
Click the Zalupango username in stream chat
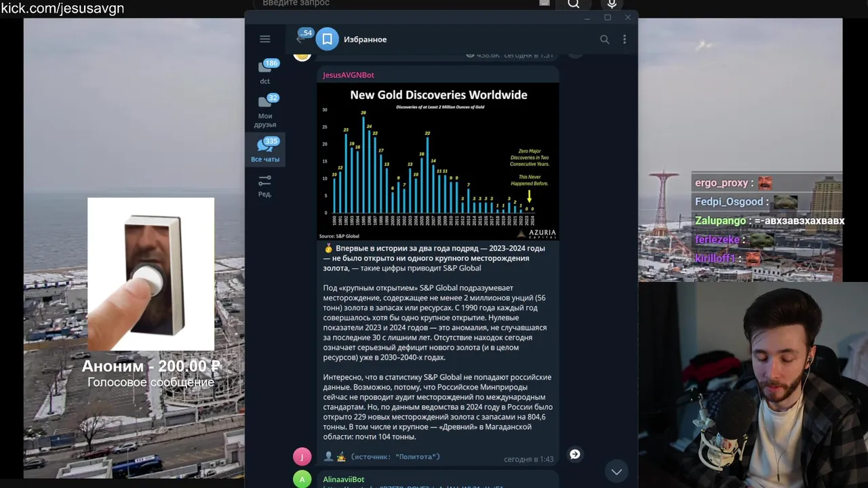[x=720, y=221]
